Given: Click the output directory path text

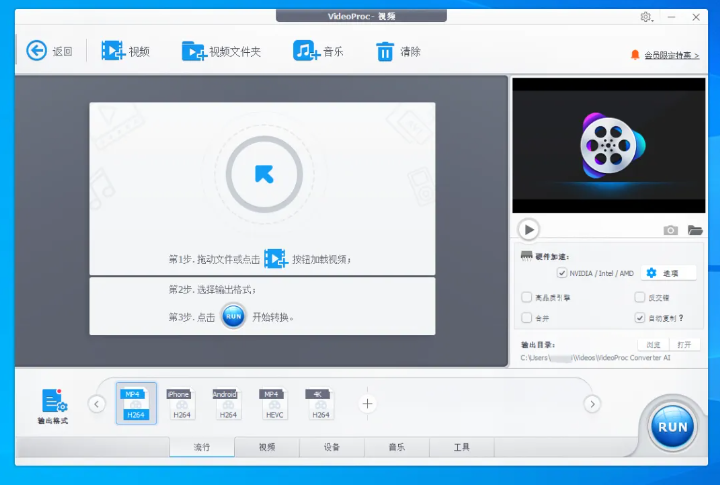Looking at the screenshot, I should (595, 357).
